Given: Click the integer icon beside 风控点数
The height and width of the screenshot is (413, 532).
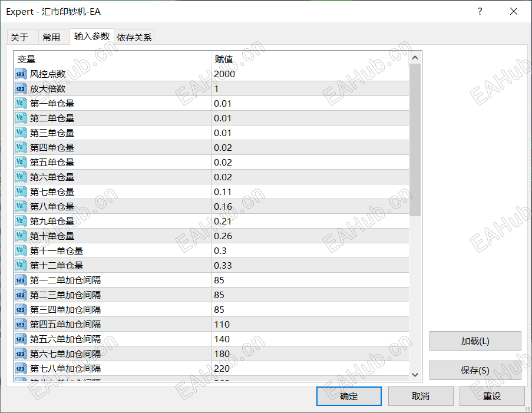Looking at the screenshot, I should pos(21,74).
